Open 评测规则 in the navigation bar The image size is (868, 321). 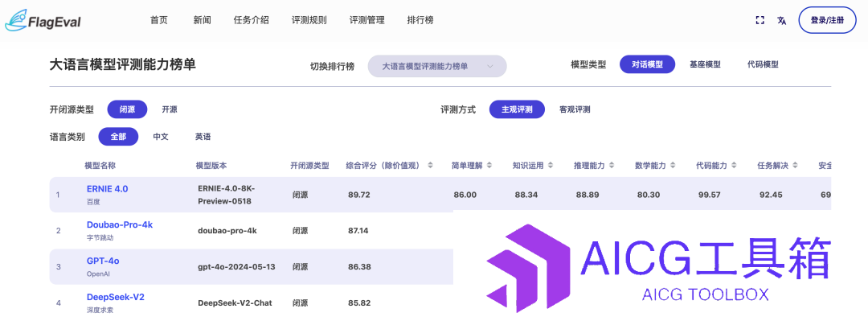coord(309,20)
